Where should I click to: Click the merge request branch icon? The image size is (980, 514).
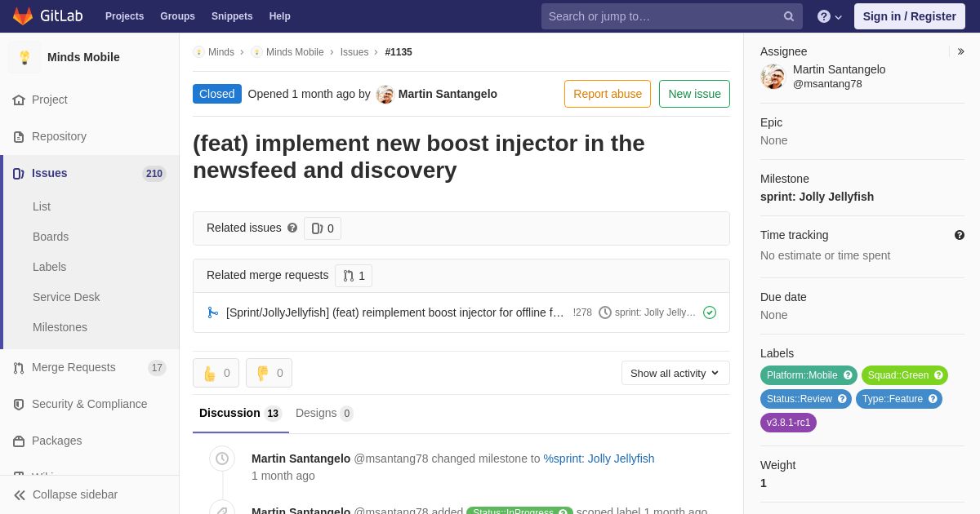213,312
